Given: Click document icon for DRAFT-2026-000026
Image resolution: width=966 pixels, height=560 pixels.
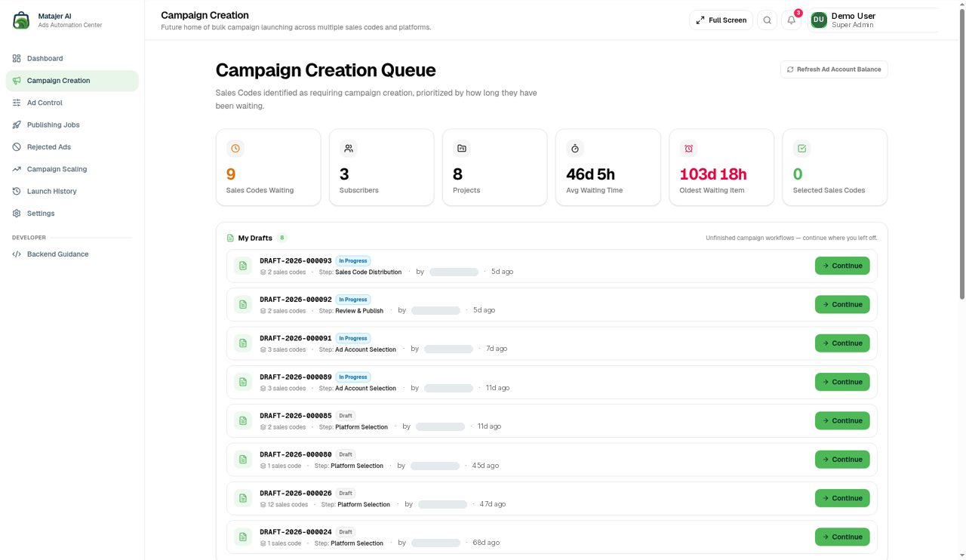Looking at the screenshot, I should coord(243,498).
